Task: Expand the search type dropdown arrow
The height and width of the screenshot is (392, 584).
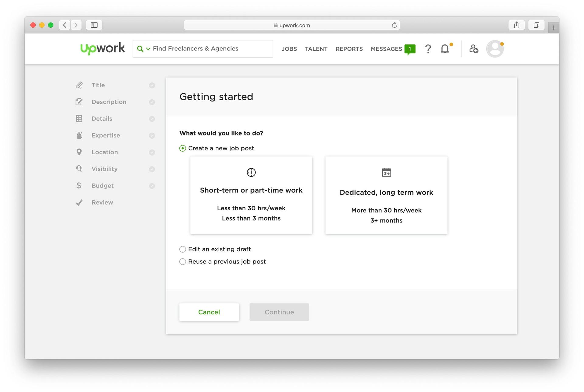Action: (148, 49)
